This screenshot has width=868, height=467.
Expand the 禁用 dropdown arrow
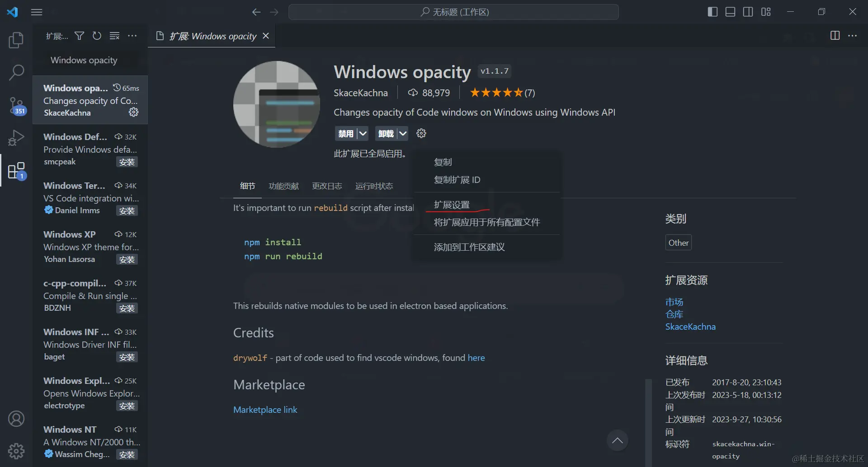pos(363,134)
